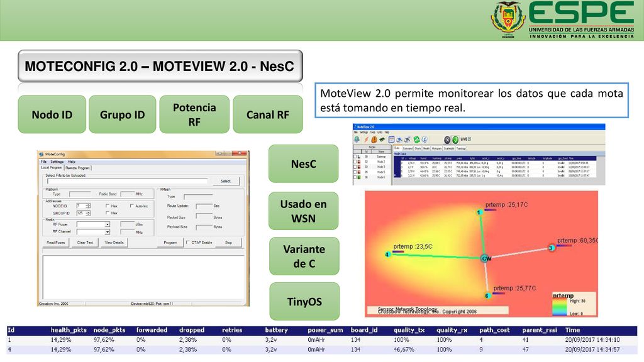Click the Read Fuses button

[56, 243]
